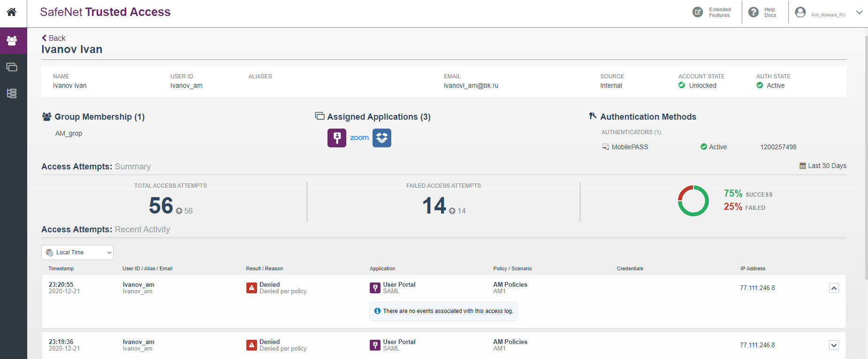
Task: Open the Local Time zone dropdown
Action: [x=77, y=252]
